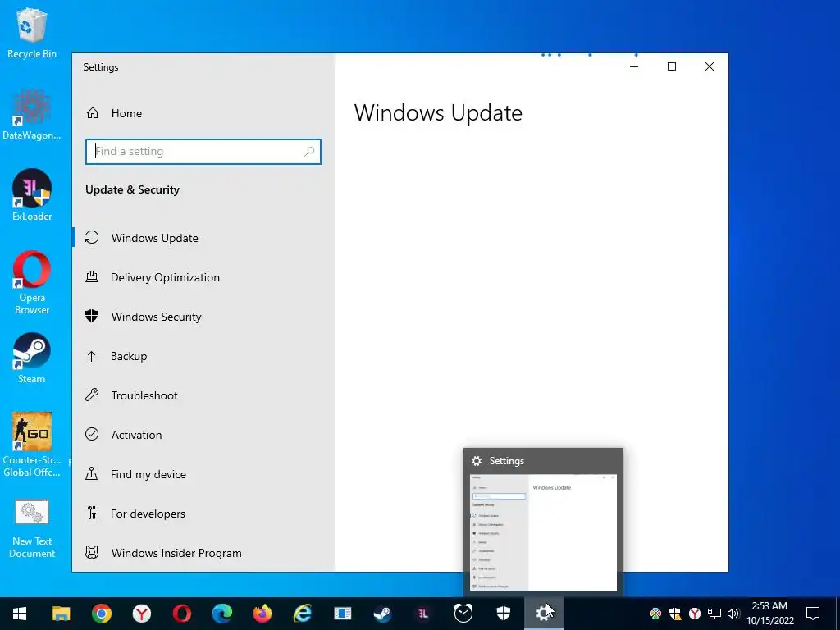This screenshot has width=840, height=630.
Task: Click the Windows Update sync icon
Action: (92, 237)
